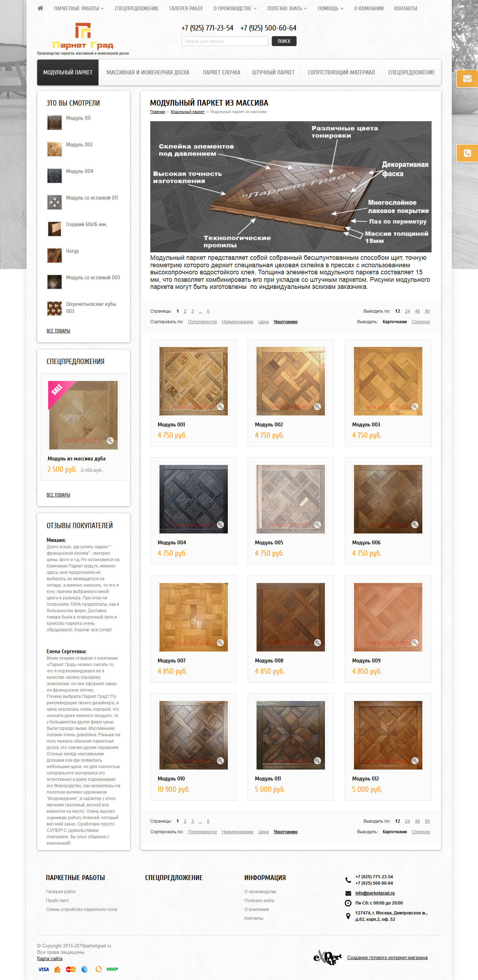Image resolution: width=478 pixels, height=980 pixels.
Task: Expand the Помощь dropdown menu
Action: click(x=331, y=9)
